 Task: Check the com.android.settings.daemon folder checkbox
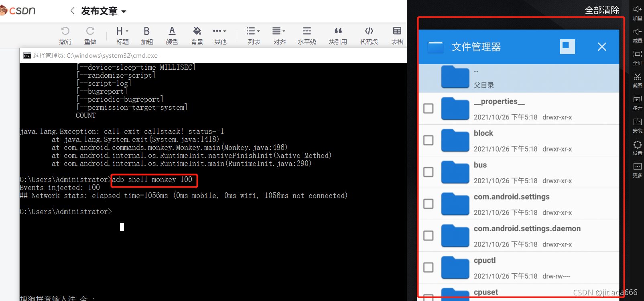[429, 236]
